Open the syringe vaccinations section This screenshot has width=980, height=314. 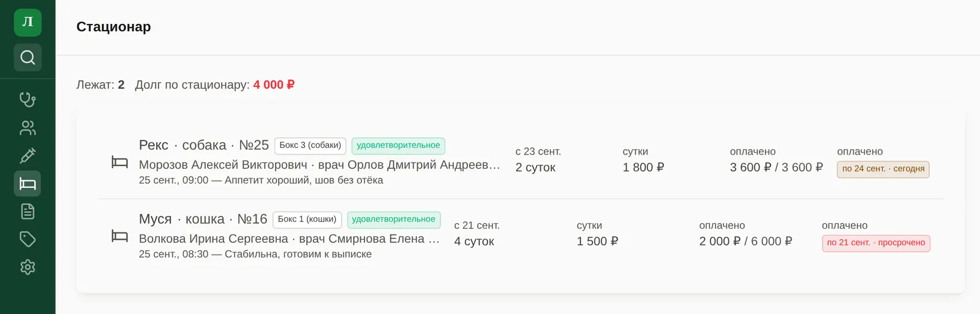coord(28,156)
